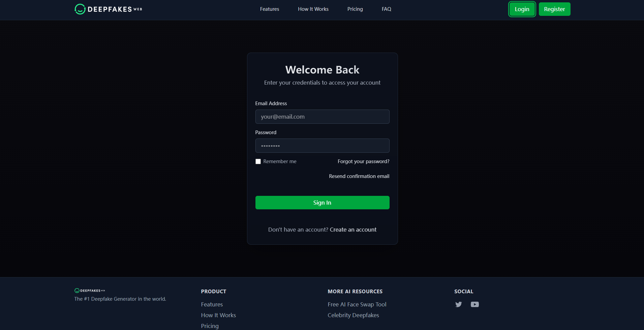The image size is (644, 330).
Task: Click Resend confirmation email link
Action: pyautogui.click(x=359, y=176)
